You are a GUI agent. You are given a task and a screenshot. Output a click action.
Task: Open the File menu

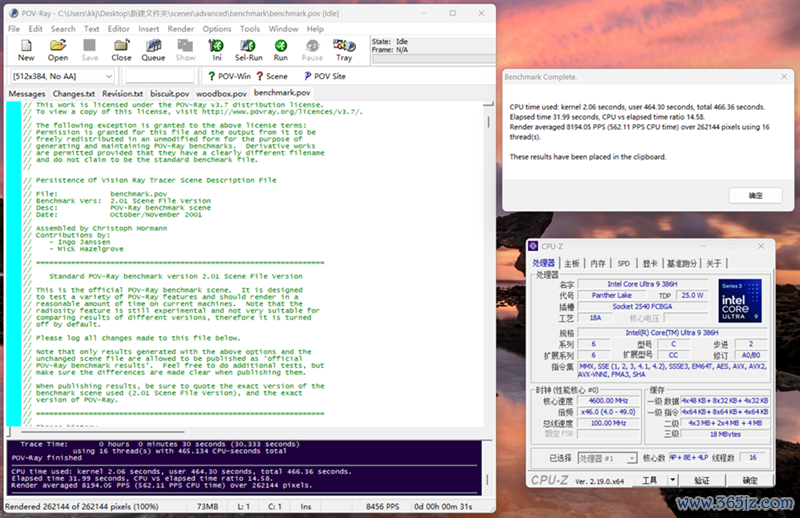(x=14, y=29)
